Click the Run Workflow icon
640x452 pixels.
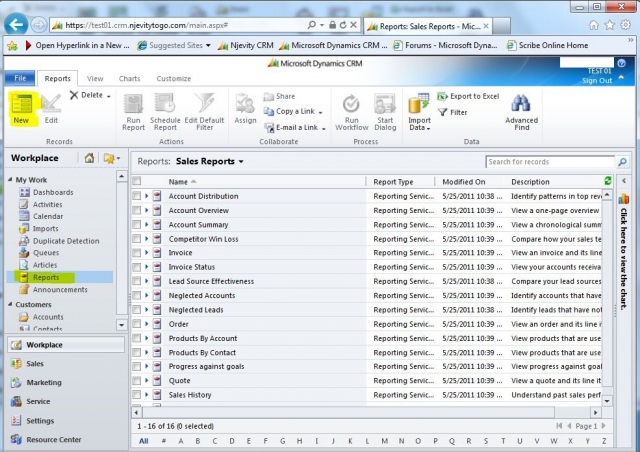[351, 103]
